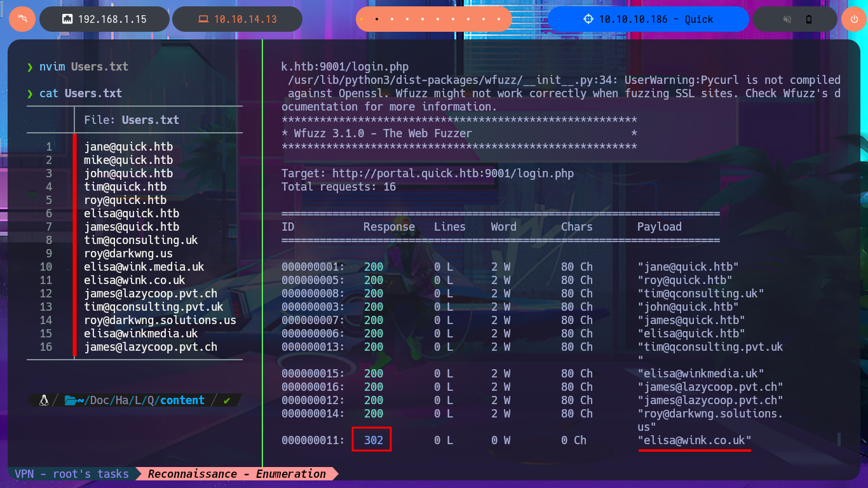Click the 10.10.14.13 VPN IP text
868x488 pixels.
coord(245,19)
